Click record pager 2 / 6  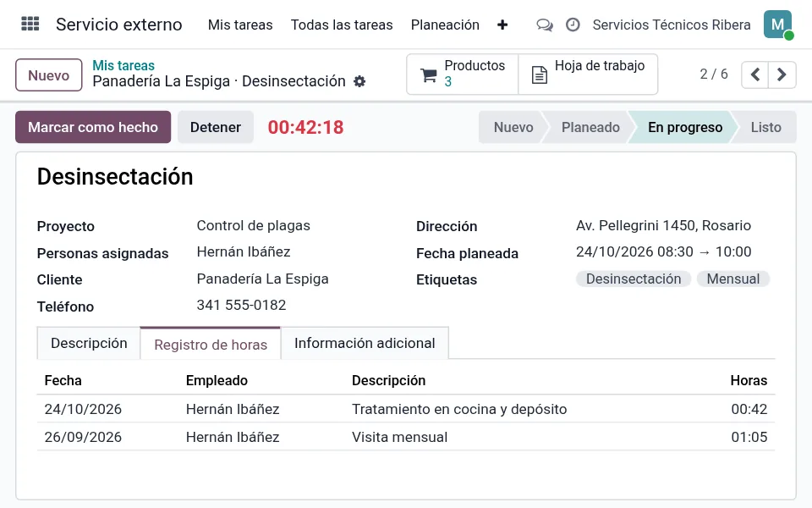(x=714, y=75)
